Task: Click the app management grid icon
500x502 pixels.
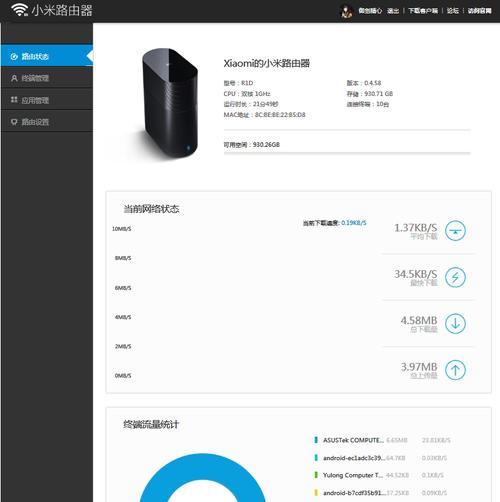Action: click(14, 100)
